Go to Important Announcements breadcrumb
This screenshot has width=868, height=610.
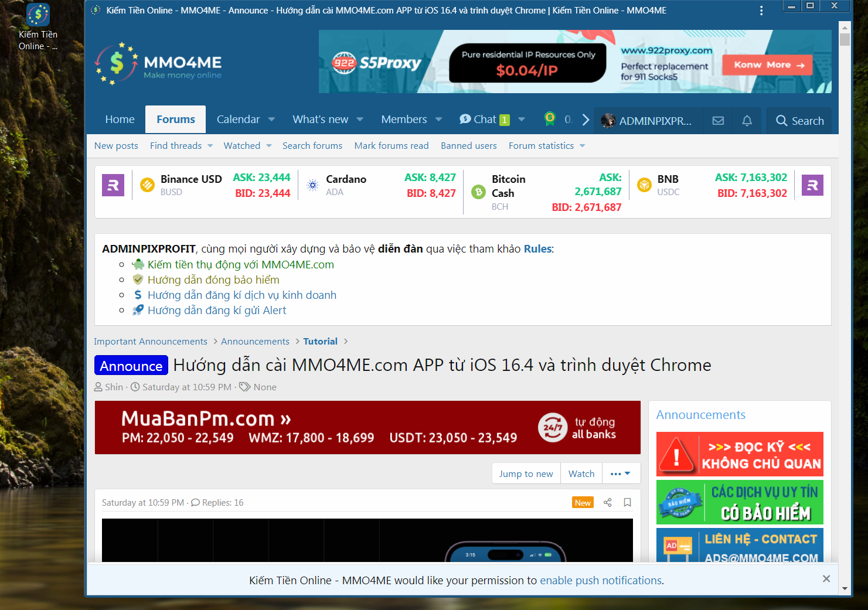(x=151, y=342)
